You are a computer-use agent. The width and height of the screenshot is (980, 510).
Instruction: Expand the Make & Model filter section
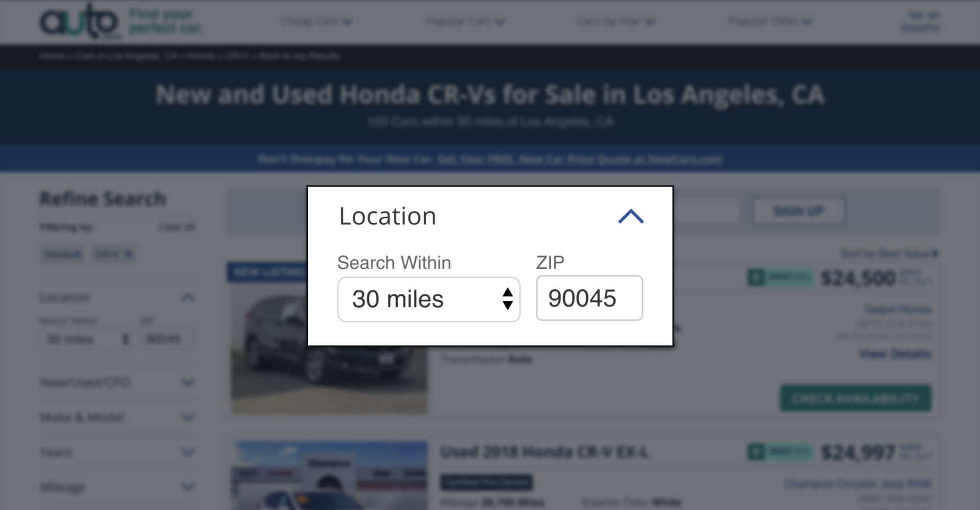click(188, 418)
